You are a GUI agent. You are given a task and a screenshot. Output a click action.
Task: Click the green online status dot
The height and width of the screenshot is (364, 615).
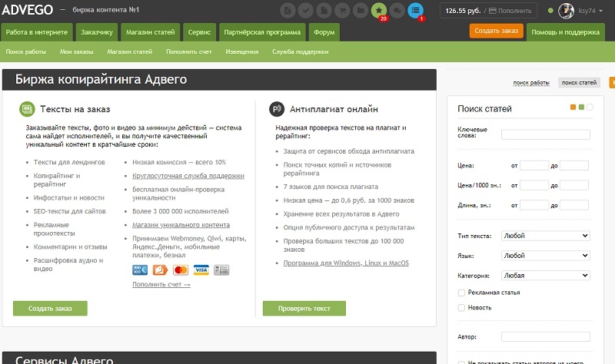point(550,11)
